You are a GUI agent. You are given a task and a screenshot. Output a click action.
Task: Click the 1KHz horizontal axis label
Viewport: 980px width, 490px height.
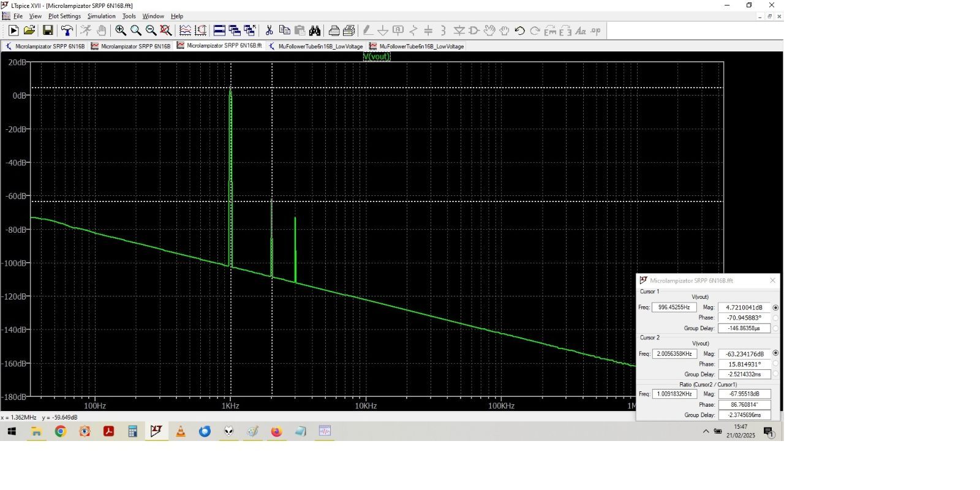[x=230, y=405]
